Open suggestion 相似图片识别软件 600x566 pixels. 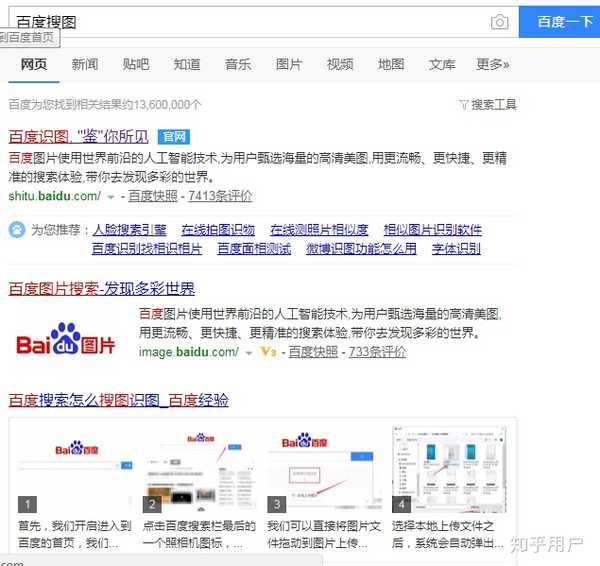point(433,230)
